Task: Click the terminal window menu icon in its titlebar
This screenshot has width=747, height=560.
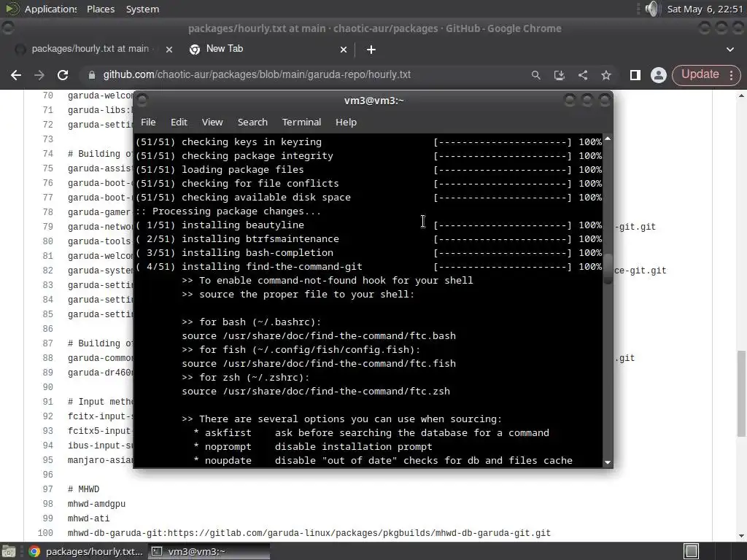Action: (142, 101)
